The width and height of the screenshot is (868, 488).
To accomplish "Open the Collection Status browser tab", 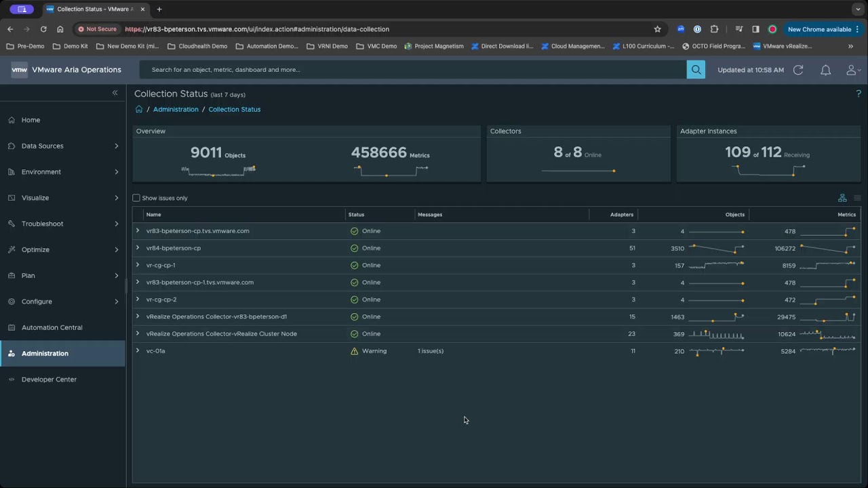I will coord(94,9).
